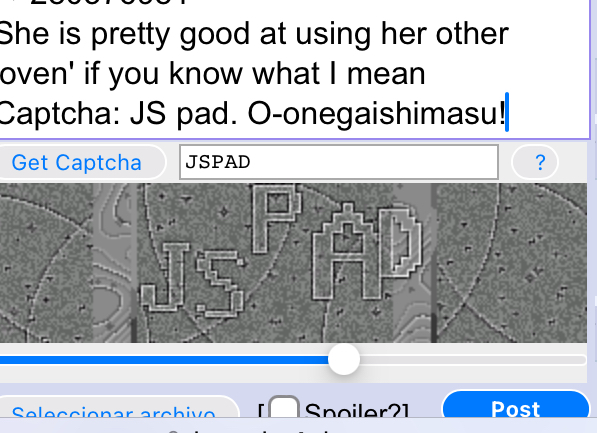Click the swirled left strip of captcha
The image size is (597, 433).
(115, 263)
